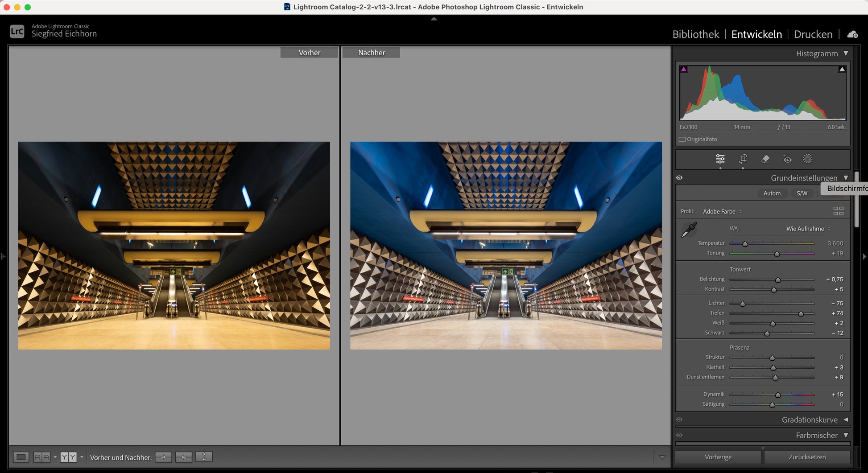Viewport: 868px width, 473px height.
Task: Open the Drucken module
Action: point(813,34)
